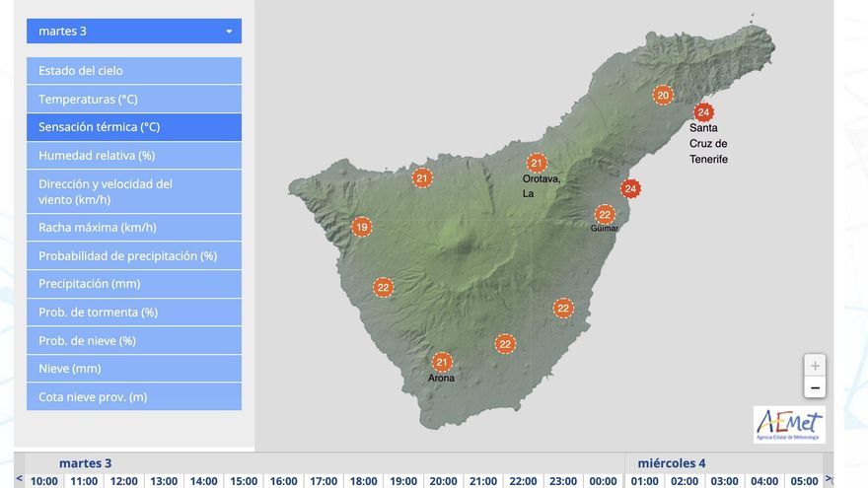Click the Arona map label
This screenshot has width=868, height=488.
[441, 378]
